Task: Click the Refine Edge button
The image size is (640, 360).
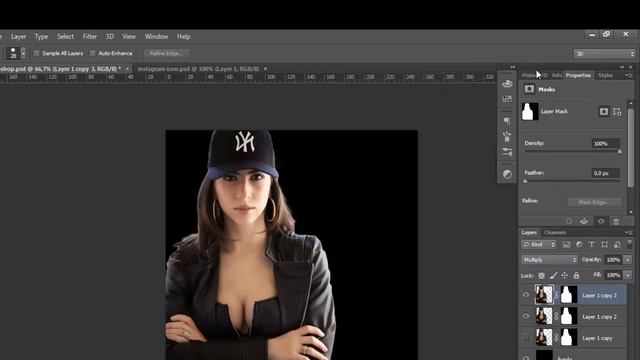Action: point(166,53)
